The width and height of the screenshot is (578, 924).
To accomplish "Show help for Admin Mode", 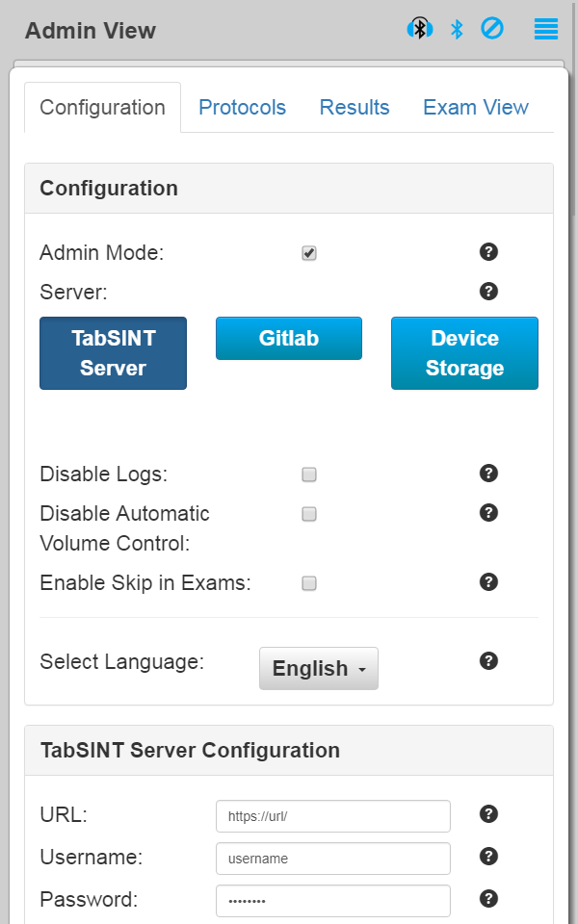I will pyautogui.click(x=488, y=252).
